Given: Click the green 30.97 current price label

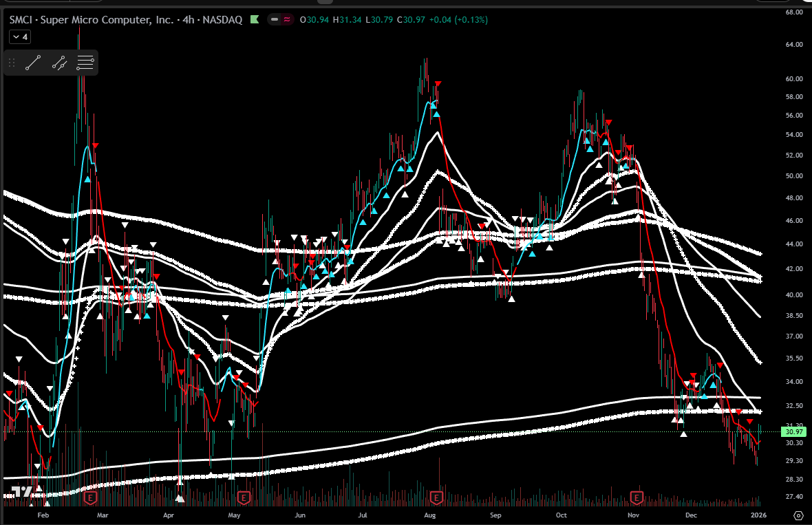Looking at the screenshot, I should click(x=794, y=432).
